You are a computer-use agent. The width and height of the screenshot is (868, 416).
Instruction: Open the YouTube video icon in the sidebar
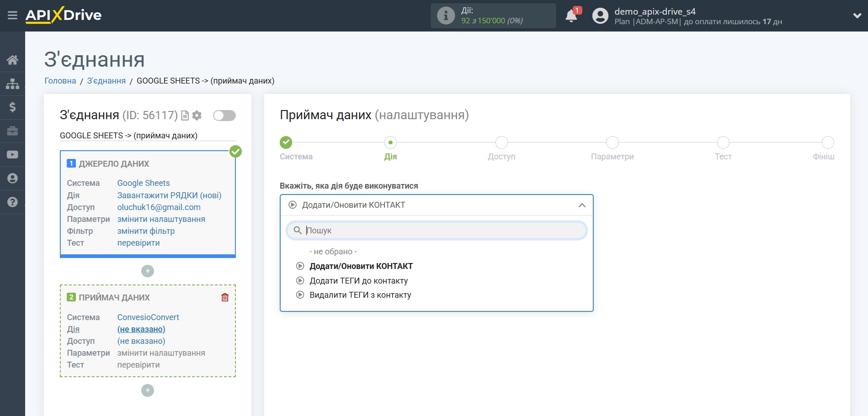click(x=12, y=155)
